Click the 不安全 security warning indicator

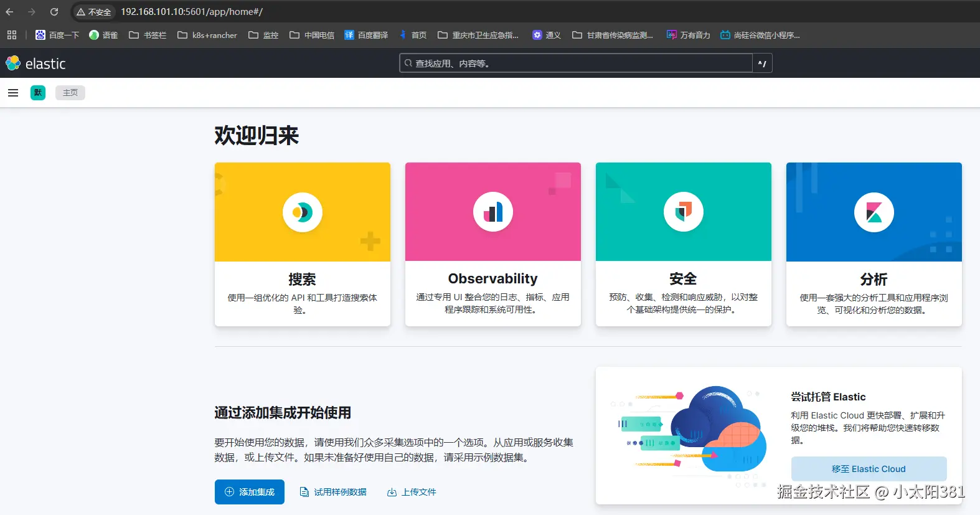tap(94, 12)
